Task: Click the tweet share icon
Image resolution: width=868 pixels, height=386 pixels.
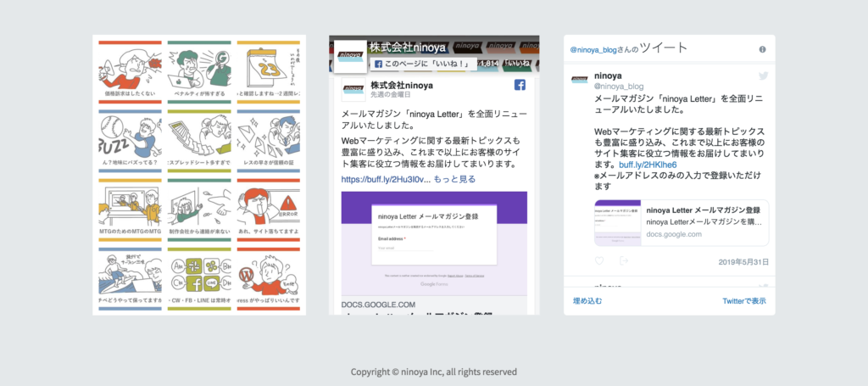Action: 624,261
